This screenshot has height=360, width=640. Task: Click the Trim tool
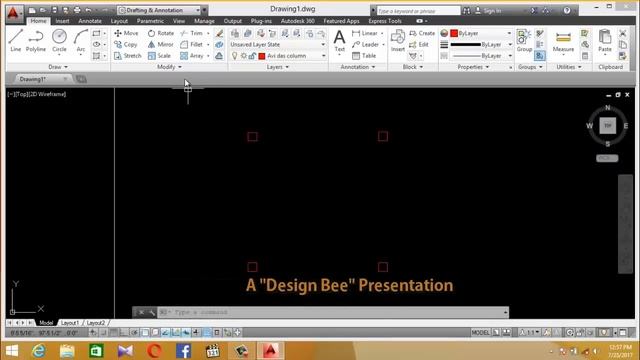tap(192, 33)
